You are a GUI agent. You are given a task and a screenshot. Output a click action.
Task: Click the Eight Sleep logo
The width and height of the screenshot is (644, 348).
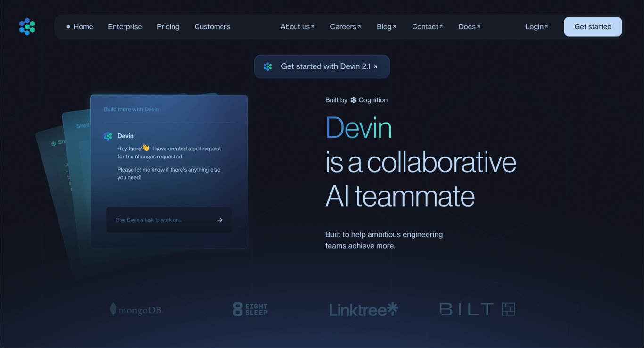click(x=250, y=309)
